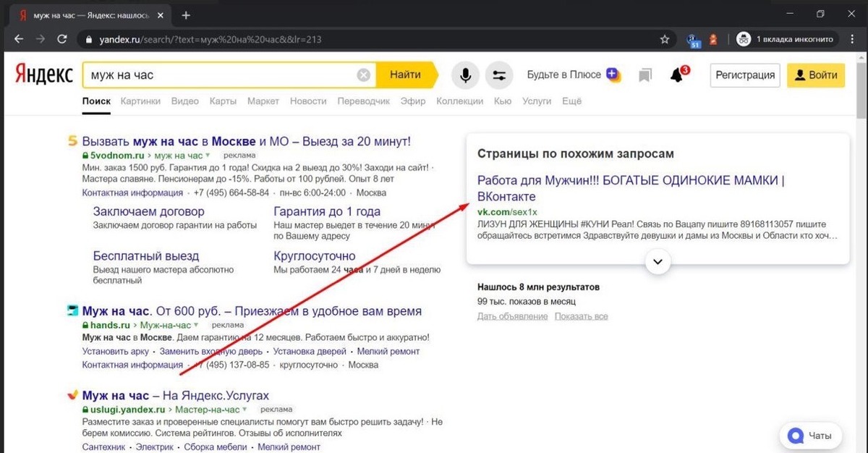Viewport: 868px width, 453px height.
Task: Switch to the Картинки tab
Action: [x=140, y=101]
